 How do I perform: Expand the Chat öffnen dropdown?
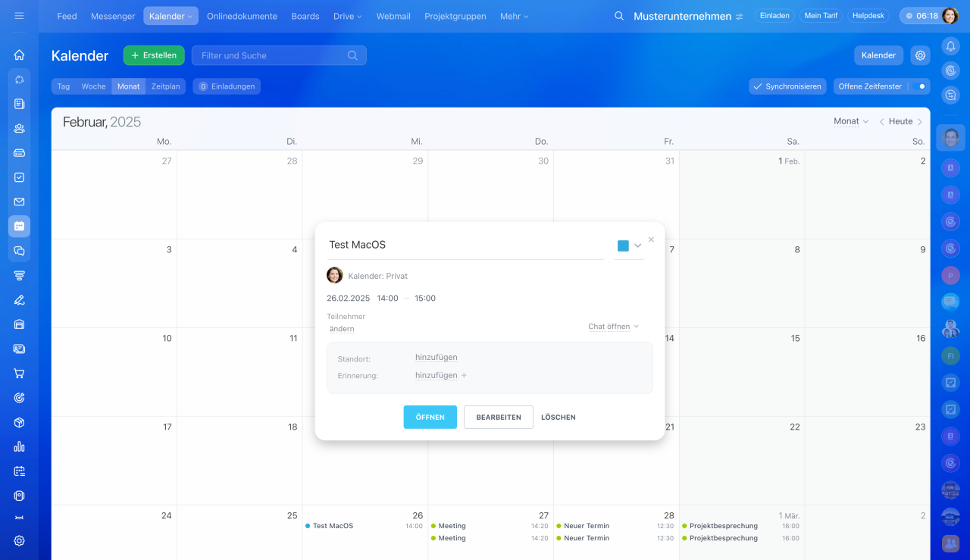point(614,327)
